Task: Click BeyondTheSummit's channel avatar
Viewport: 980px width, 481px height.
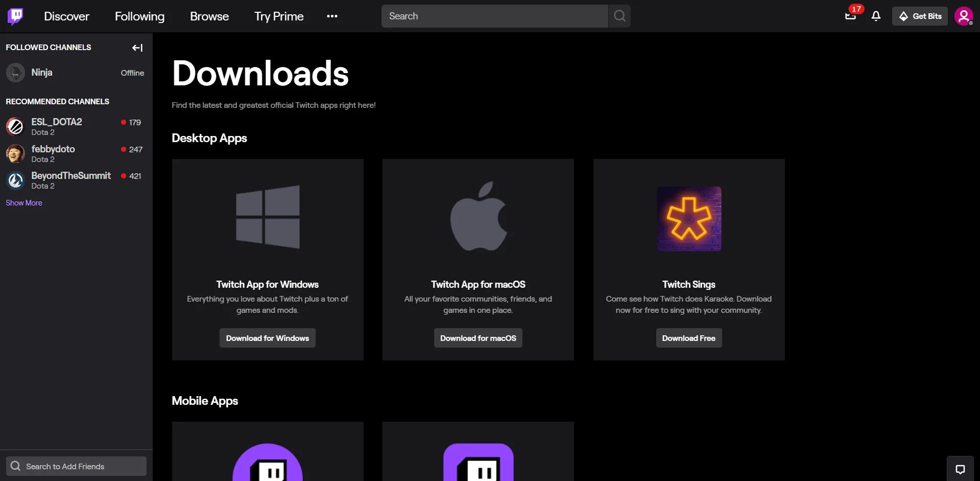Action: pos(15,180)
